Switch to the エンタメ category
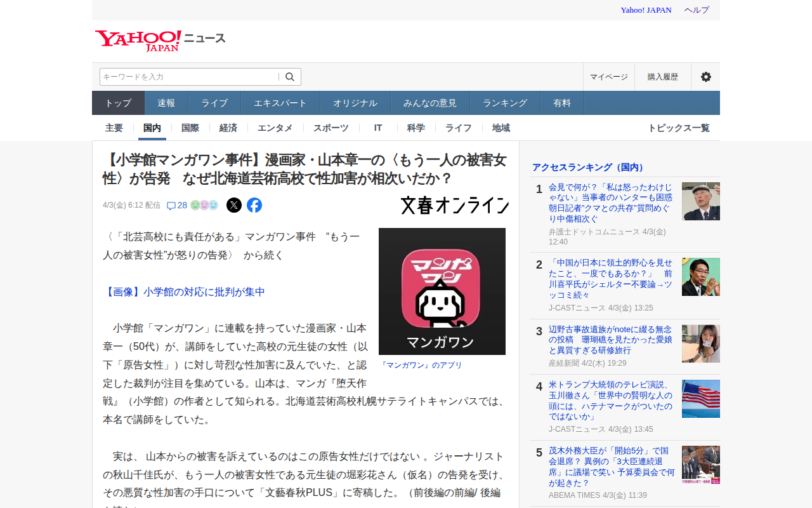Screen dimensions: 812x508 point(275,128)
